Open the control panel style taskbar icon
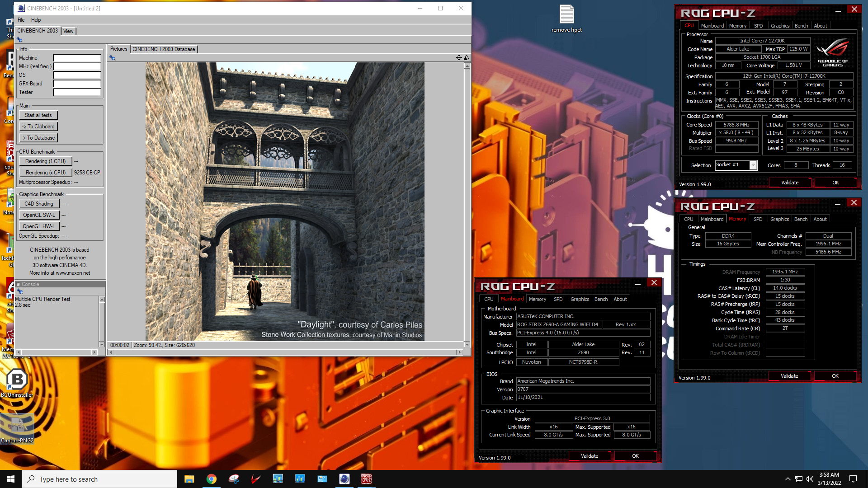Image resolution: width=868 pixels, height=488 pixels. point(322,479)
